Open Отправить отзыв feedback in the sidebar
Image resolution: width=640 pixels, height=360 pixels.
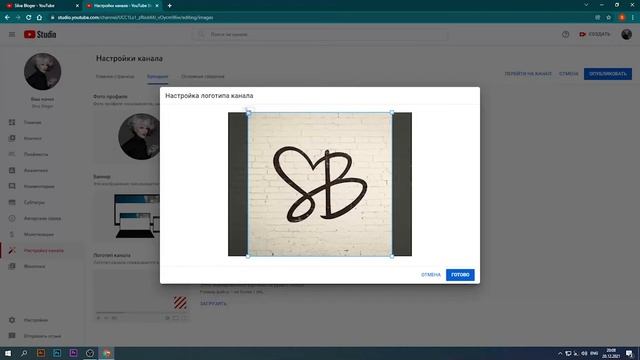[x=42, y=336]
